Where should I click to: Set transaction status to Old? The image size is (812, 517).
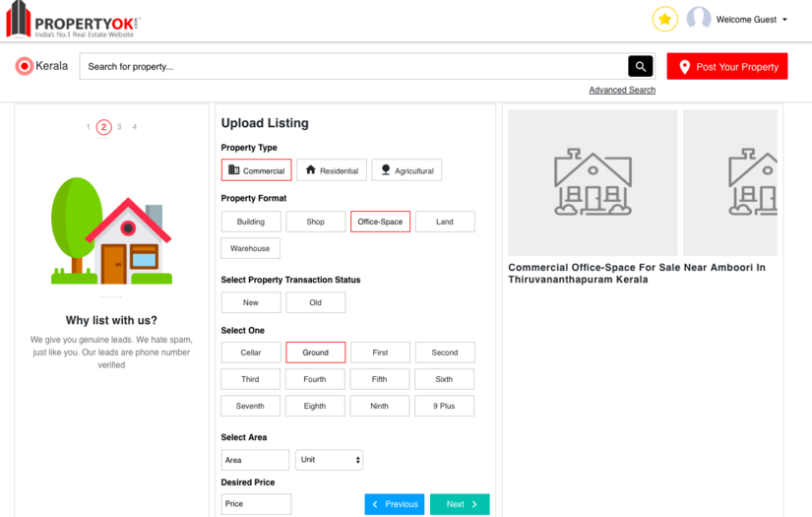315,302
